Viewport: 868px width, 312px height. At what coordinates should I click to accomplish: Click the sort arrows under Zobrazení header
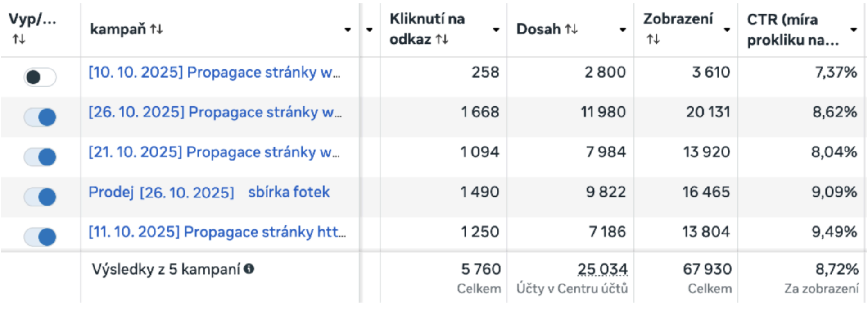pos(653,40)
